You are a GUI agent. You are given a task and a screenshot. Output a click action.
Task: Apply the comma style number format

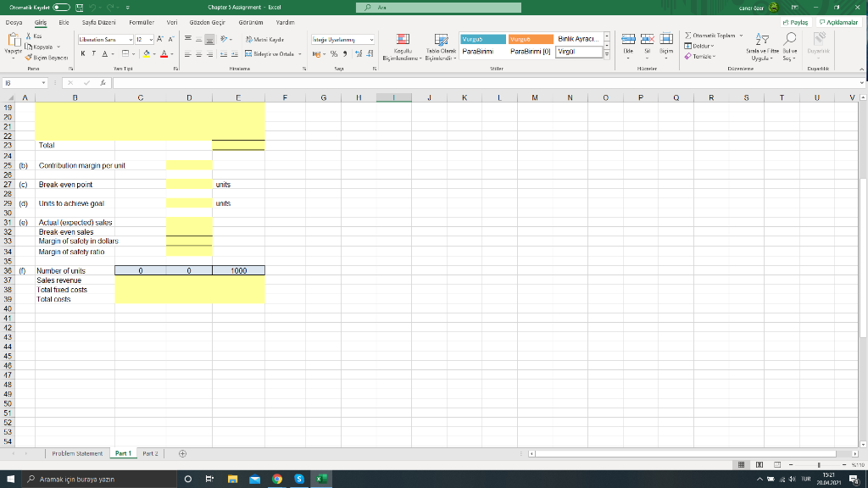[x=345, y=54]
